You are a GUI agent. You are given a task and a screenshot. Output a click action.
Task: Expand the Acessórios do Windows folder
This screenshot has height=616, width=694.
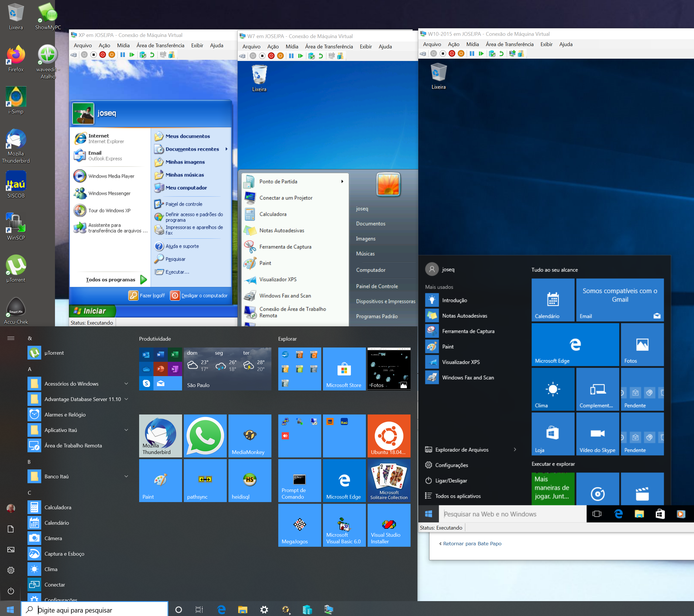(x=126, y=384)
